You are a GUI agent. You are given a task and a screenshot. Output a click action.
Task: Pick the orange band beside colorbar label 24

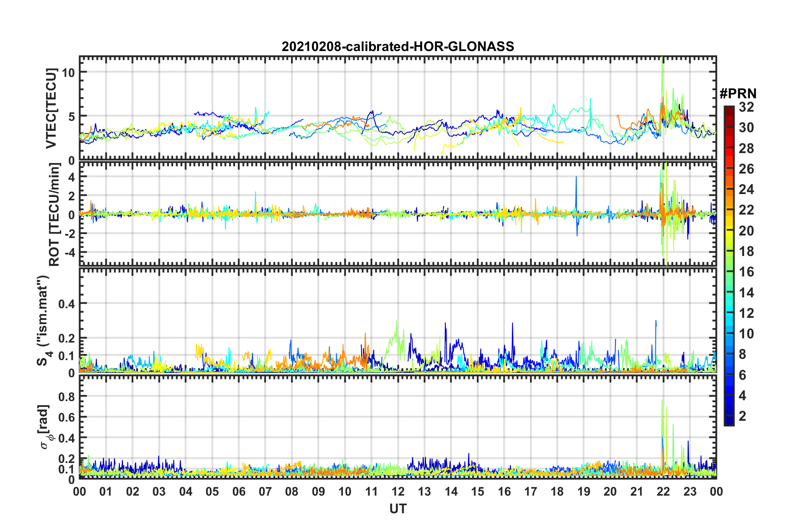click(729, 189)
